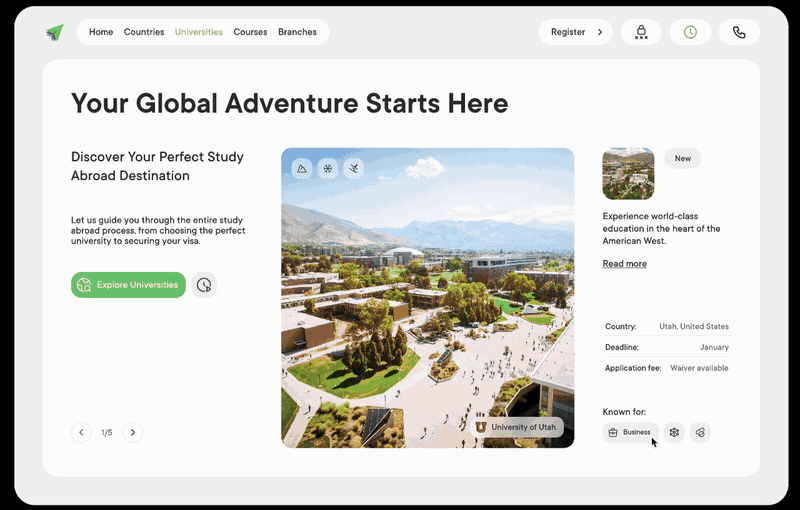This screenshot has width=800, height=510.
Task: Click the New tag
Action: click(683, 158)
